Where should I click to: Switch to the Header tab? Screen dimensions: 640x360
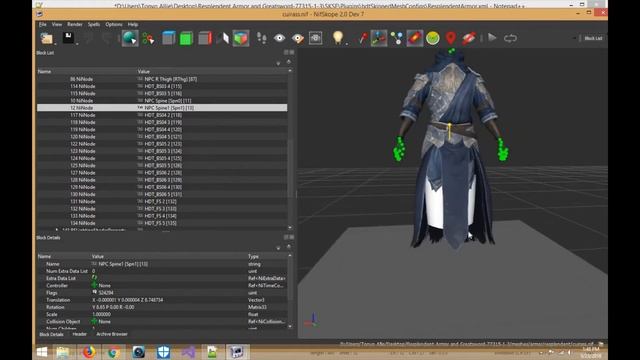[79, 334]
